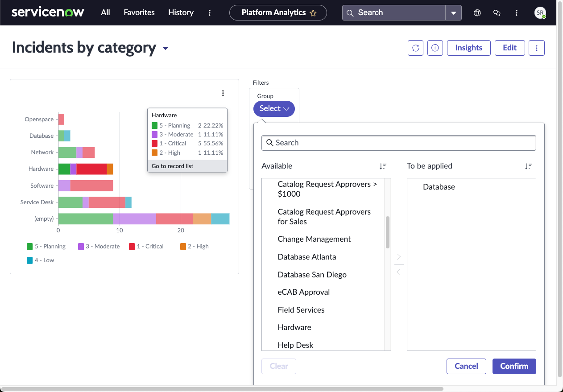This screenshot has height=392, width=563.
Task: Open the History menu
Action: 181,12
